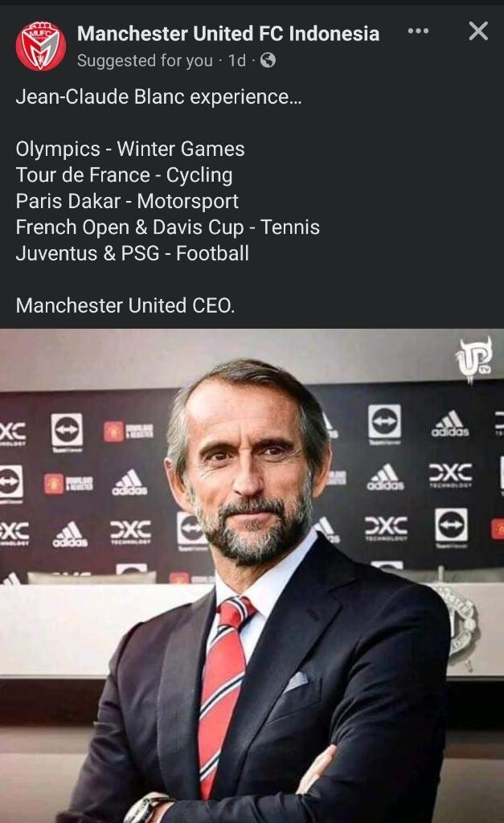Tap the red striped tie in the photo
The image size is (504, 823).
(225, 693)
